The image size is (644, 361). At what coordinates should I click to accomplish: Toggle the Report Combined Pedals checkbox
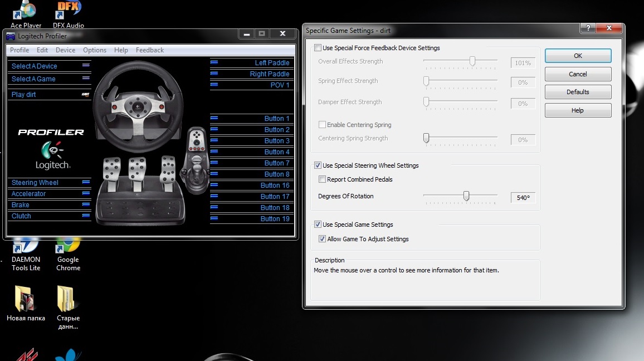[x=322, y=179]
